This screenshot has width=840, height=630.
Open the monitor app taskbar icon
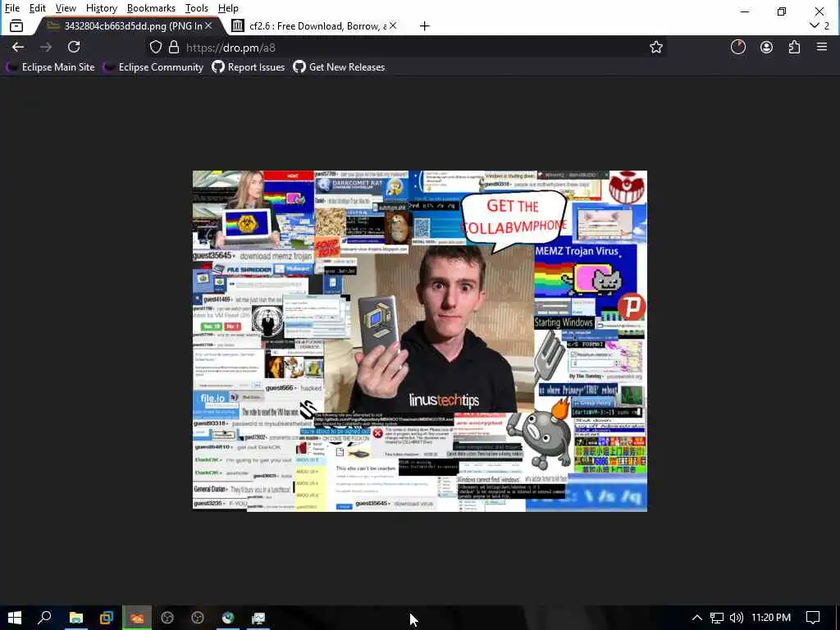pyautogui.click(x=258, y=618)
